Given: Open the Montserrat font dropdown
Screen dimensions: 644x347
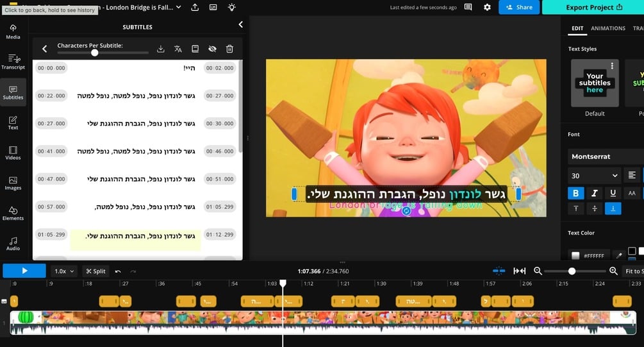Looking at the screenshot, I should [x=606, y=157].
